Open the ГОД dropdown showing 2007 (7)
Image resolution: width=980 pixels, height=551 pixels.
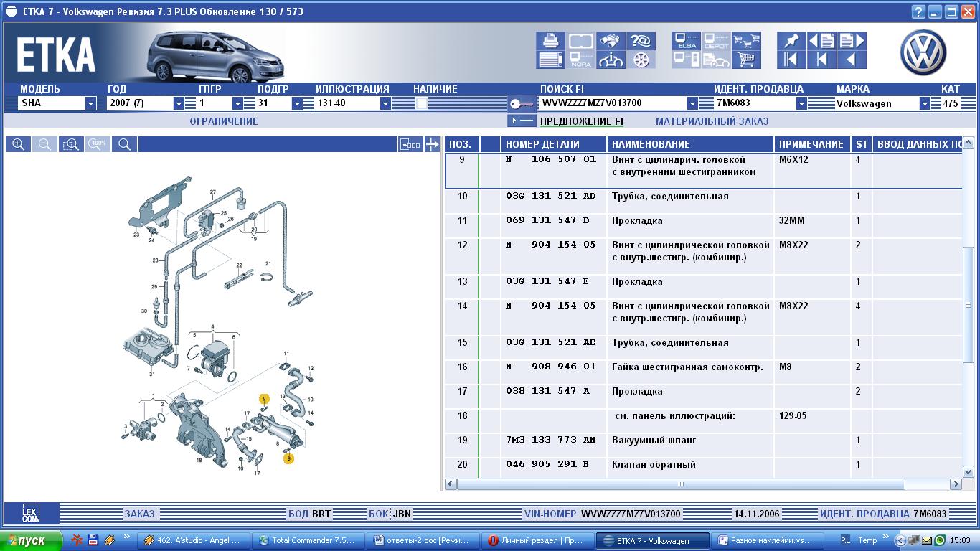[179, 103]
